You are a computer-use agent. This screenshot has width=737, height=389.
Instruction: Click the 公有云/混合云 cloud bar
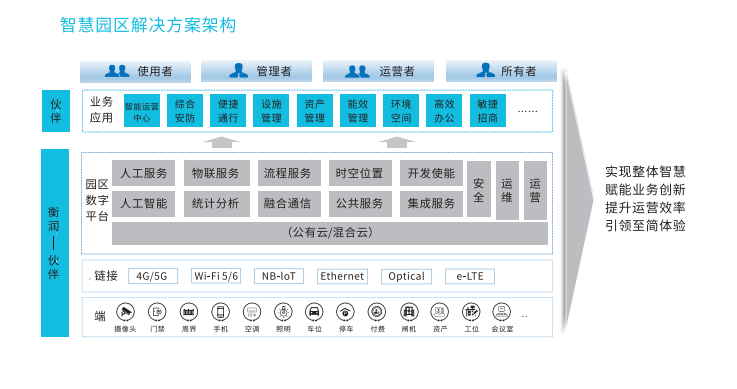click(330, 233)
